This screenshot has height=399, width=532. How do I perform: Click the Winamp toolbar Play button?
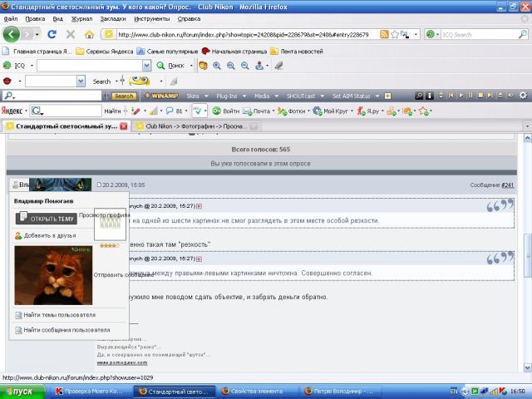pos(461,96)
